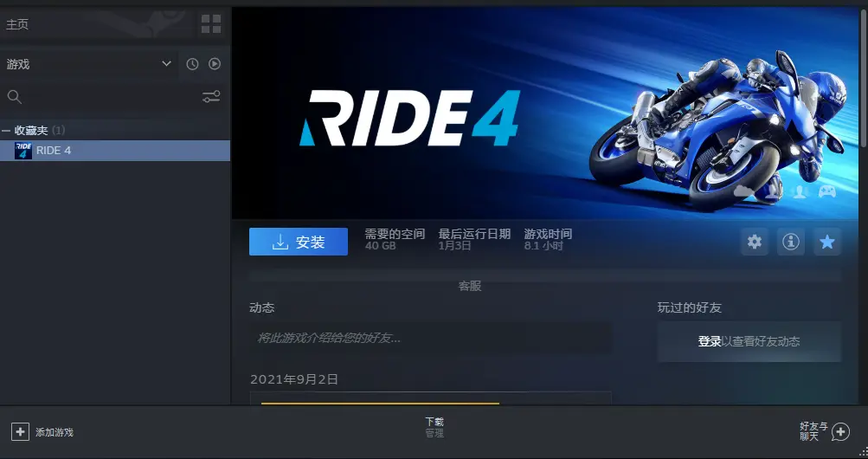868x459 pixels.
Task: Toggle the ready-to-play filter icon
Action: 215,64
